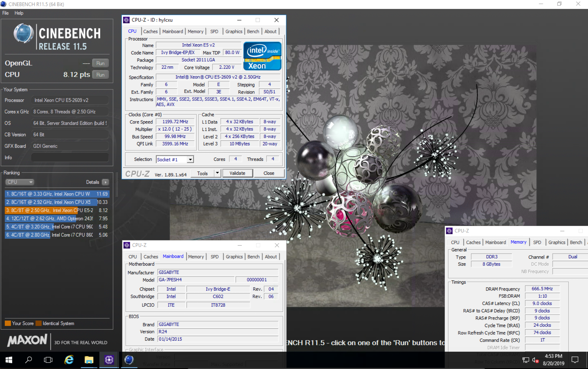Image resolution: width=588 pixels, height=369 pixels.
Task: Select ranking row 5 Core i7 3.20 GHz
Action: [57, 227]
